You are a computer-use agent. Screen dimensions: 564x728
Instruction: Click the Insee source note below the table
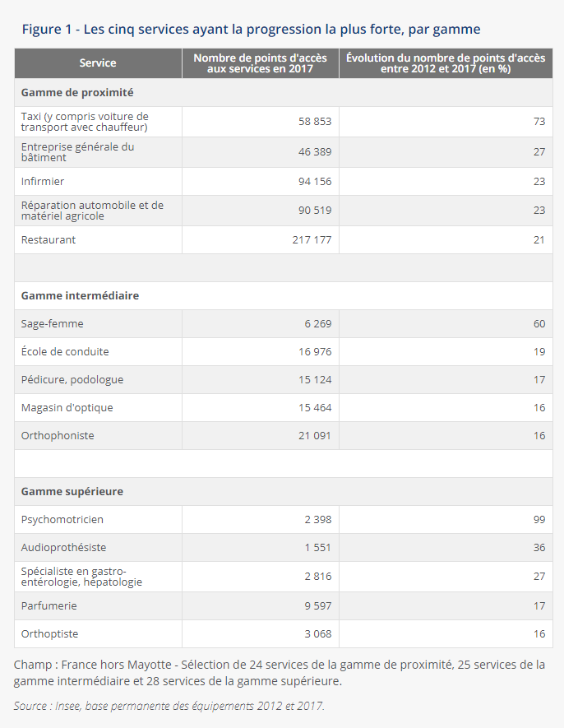click(169, 706)
